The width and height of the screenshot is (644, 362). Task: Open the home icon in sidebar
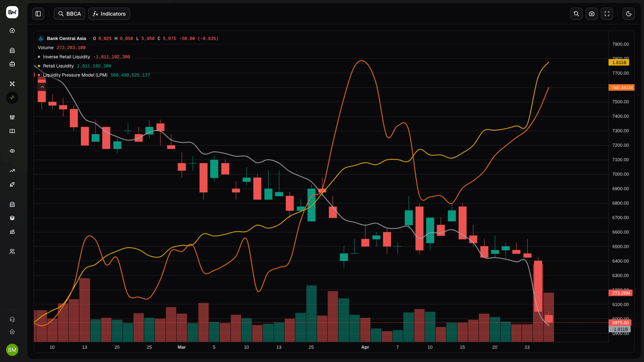click(x=12, y=332)
